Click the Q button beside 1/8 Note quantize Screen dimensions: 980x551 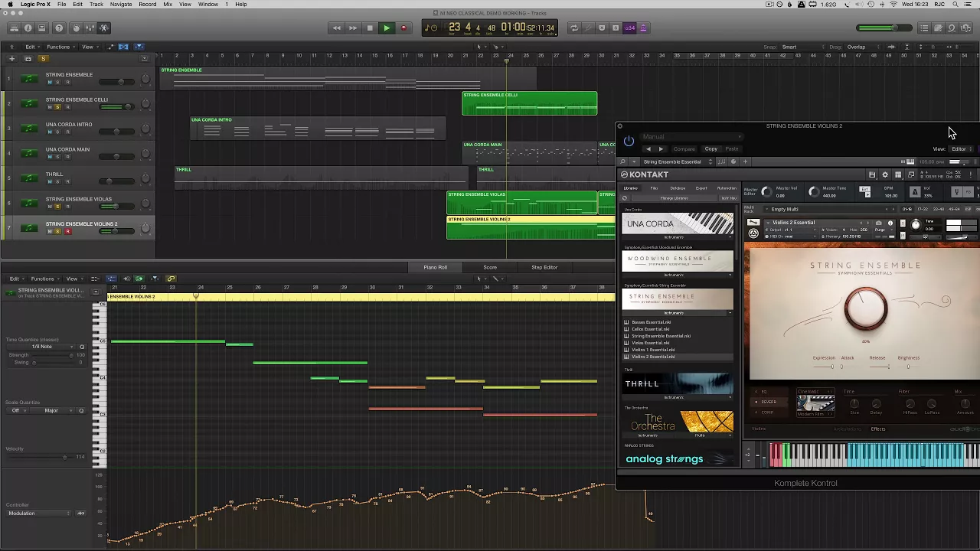click(82, 347)
